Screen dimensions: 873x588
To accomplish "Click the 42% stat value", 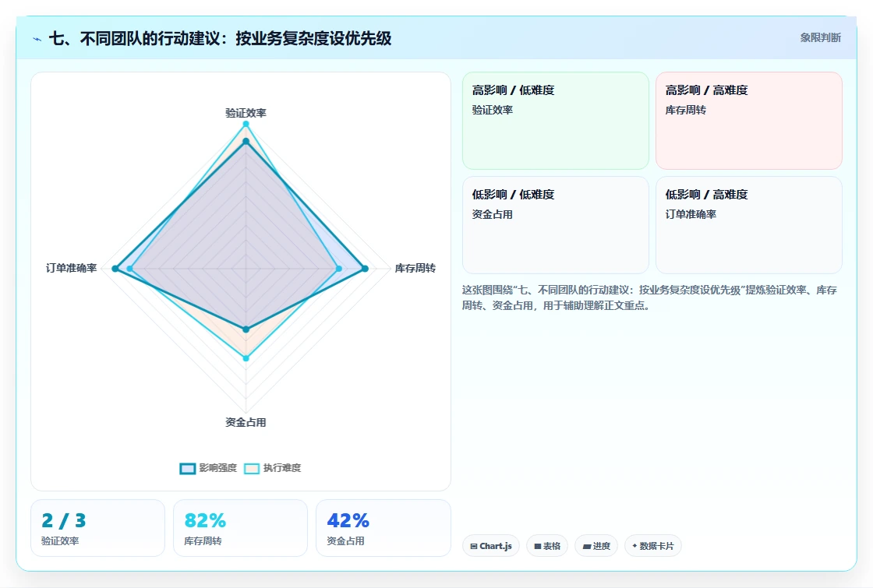I will [x=348, y=521].
